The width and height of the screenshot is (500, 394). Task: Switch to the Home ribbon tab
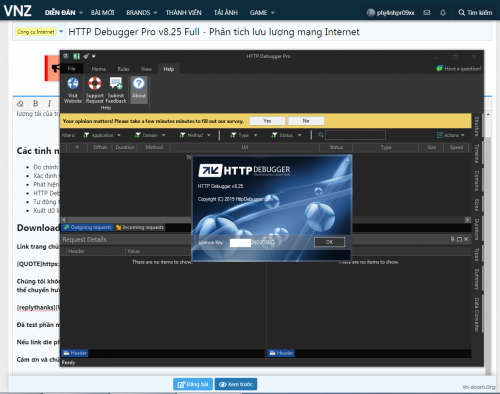pos(99,69)
